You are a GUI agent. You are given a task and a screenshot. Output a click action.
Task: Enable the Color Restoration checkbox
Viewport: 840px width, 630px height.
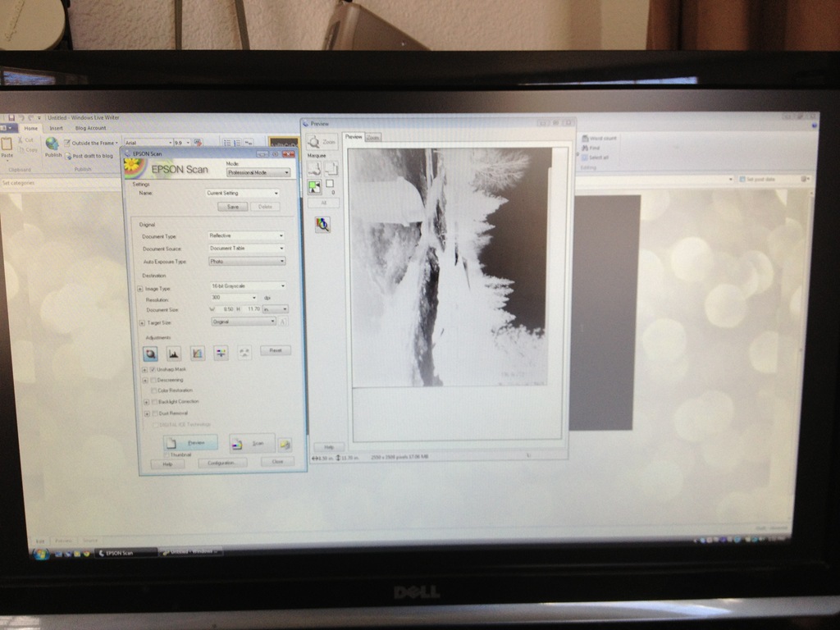[x=154, y=390]
